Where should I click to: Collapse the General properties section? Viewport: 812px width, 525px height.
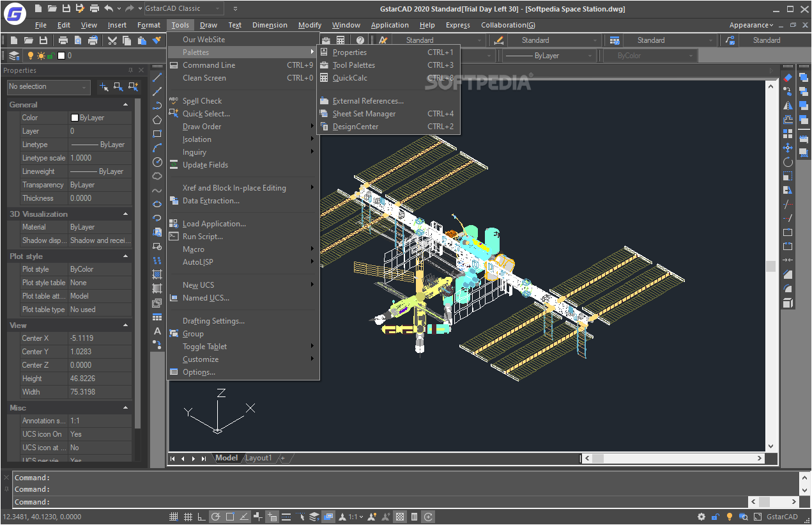click(x=126, y=104)
